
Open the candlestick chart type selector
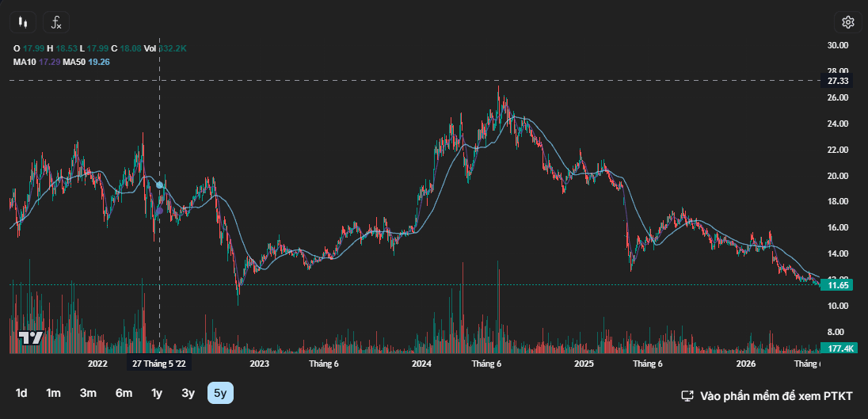(23, 22)
